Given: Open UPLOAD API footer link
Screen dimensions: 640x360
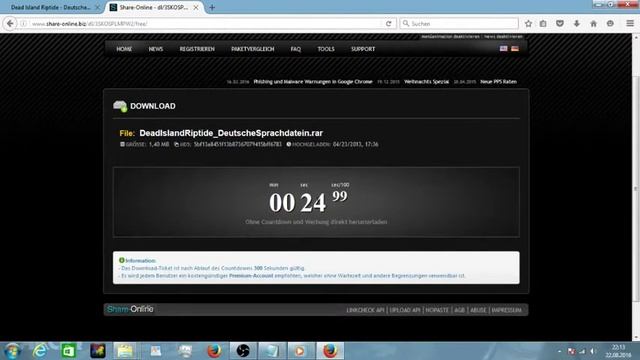Looking at the screenshot, I should point(404,310).
